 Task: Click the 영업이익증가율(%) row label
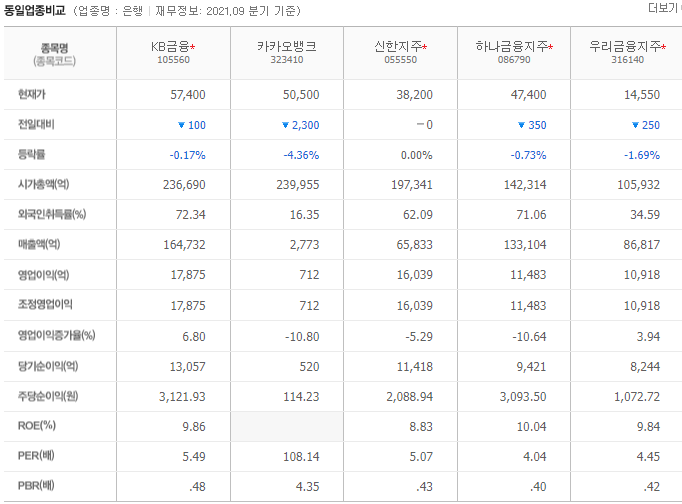point(57,335)
